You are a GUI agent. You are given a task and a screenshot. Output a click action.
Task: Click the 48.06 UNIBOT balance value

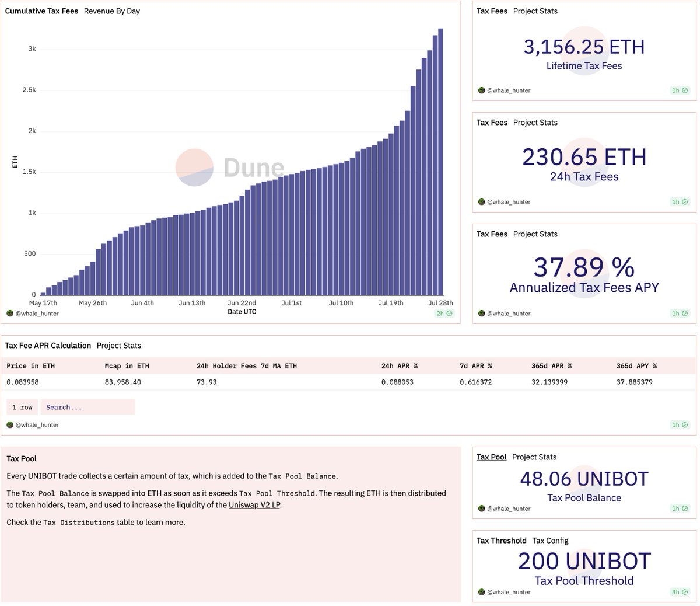tap(584, 479)
